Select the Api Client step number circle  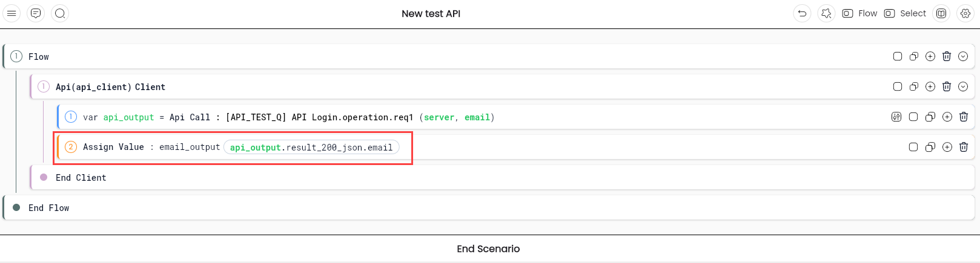click(x=44, y=86)
